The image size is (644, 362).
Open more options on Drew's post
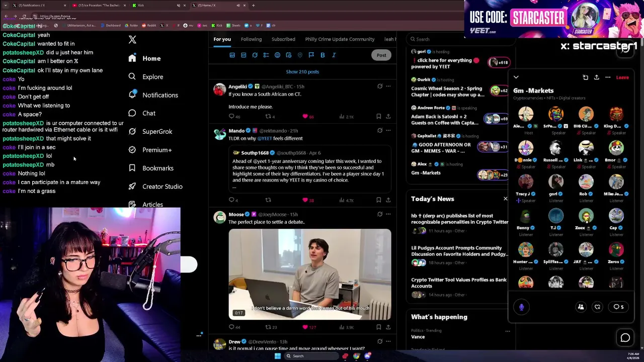click(388, 341)
